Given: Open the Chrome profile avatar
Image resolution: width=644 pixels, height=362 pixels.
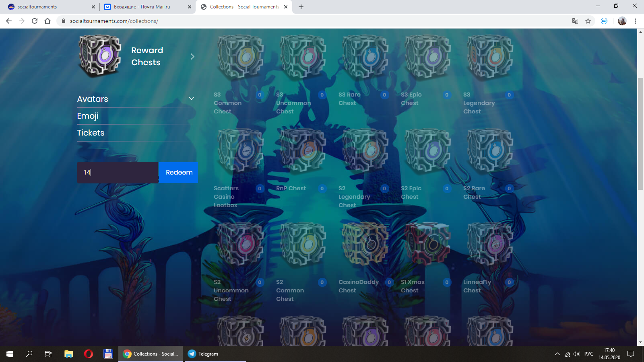Looking at the screenshot, I should pos(622,21).
